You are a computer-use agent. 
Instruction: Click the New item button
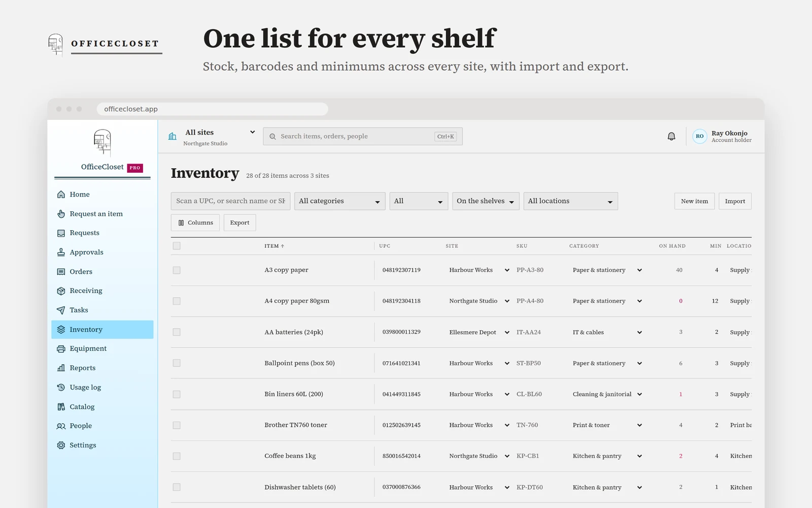694,201
